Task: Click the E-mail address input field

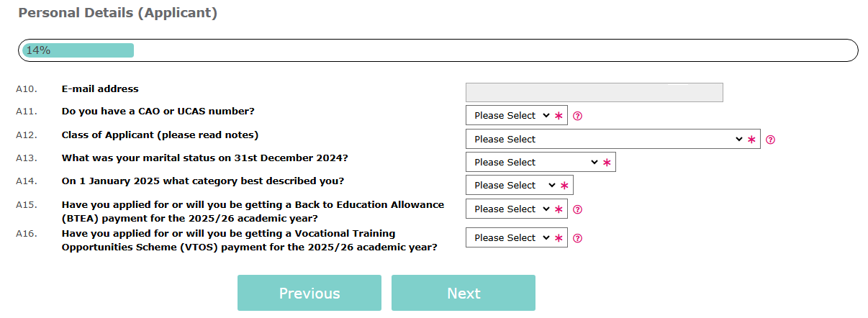Action: 595,93
